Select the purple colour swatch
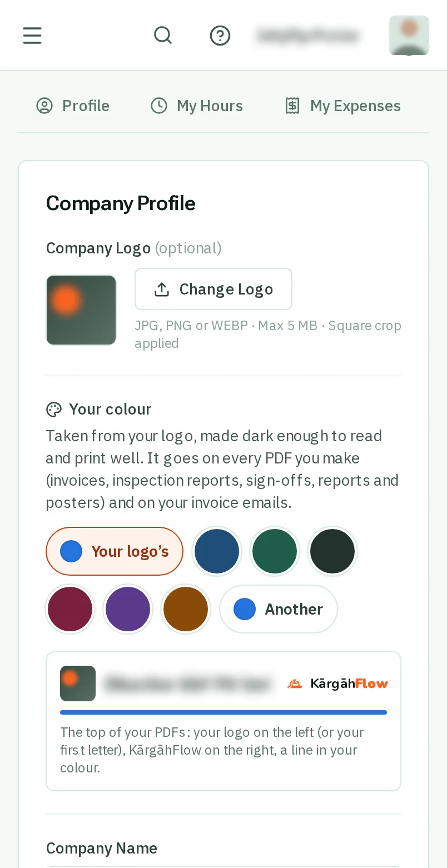447x868 pixels. pos(128,609)
